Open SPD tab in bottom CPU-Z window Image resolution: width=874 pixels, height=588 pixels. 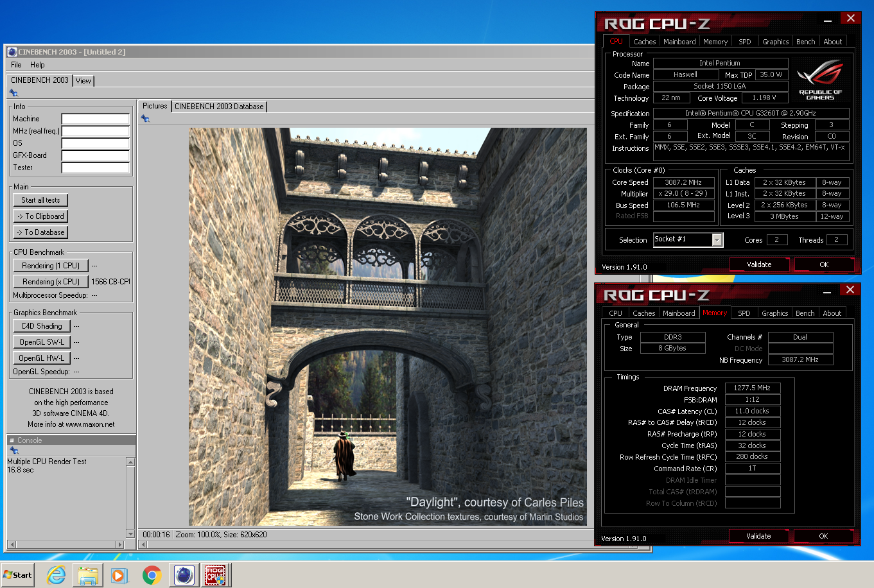point(744,313)
